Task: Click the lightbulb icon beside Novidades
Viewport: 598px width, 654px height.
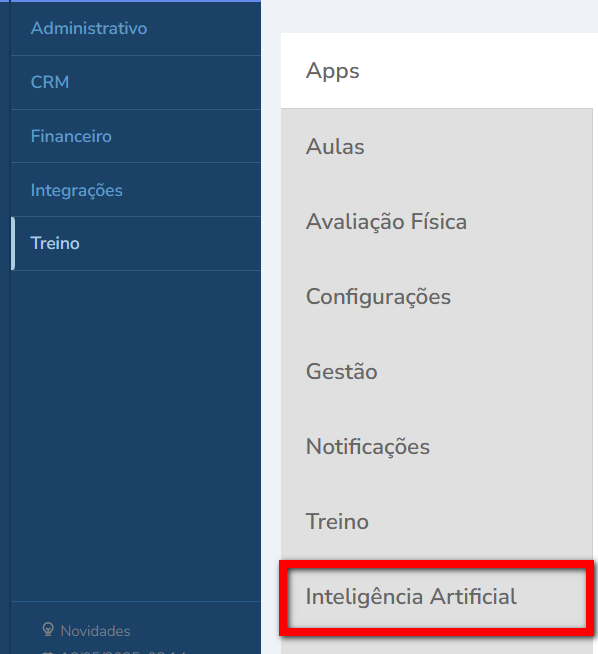Action: pos(48,630)
